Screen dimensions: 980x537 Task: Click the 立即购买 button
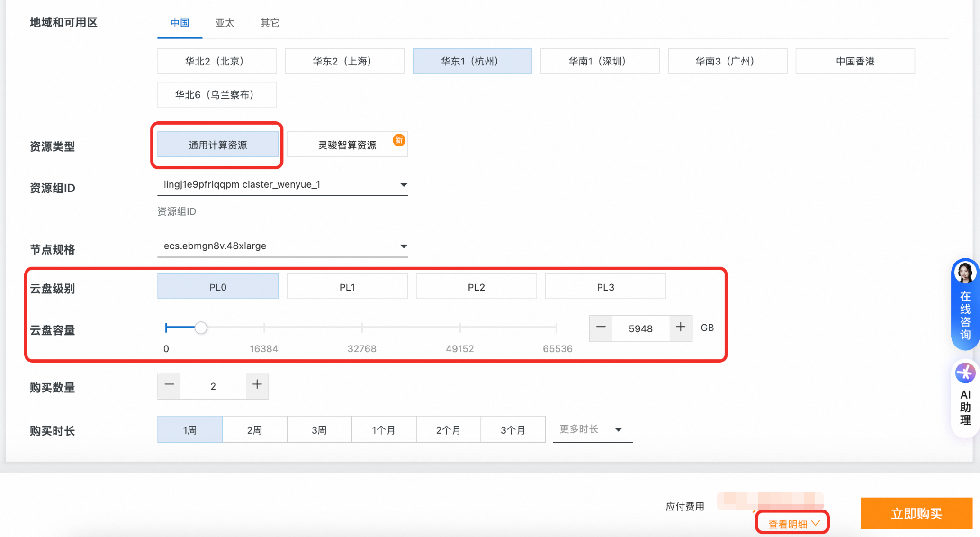point(916,514)
